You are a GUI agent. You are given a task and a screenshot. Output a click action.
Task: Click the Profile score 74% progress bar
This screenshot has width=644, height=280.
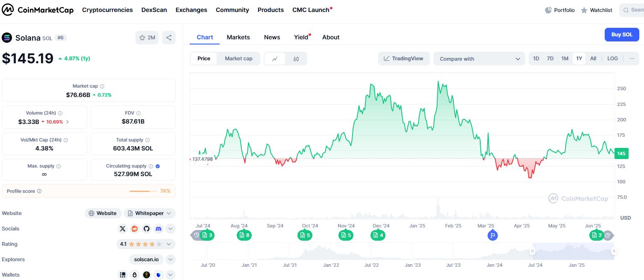point(143,191)
